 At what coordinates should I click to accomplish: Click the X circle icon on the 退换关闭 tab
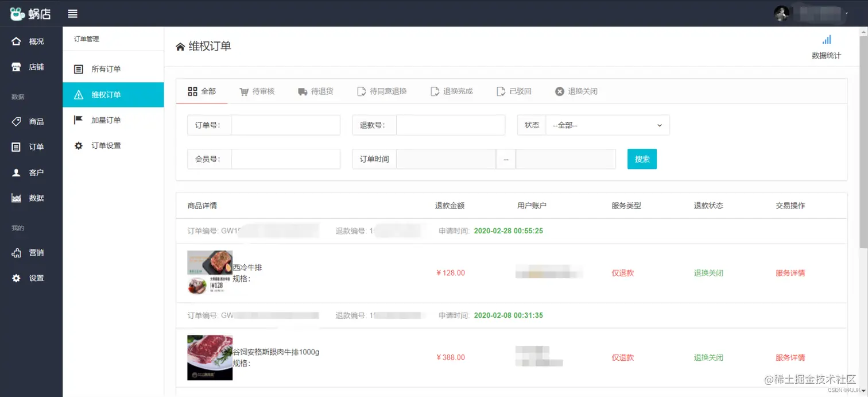[x=560, y=91]
